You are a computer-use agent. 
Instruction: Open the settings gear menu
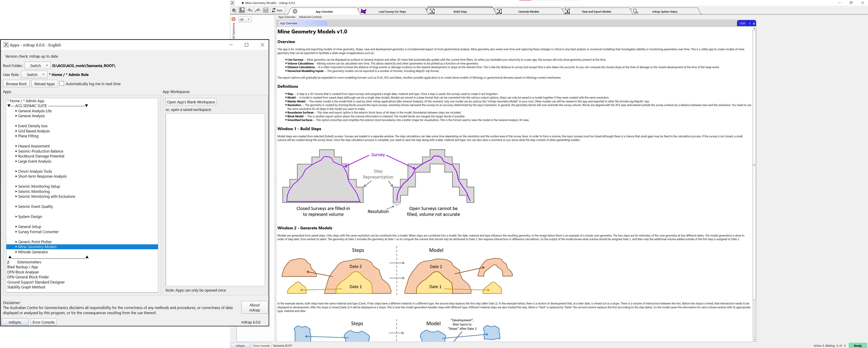(x=234, y=10)
